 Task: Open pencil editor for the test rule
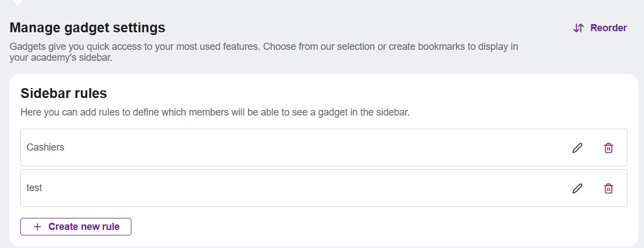coord(577,188)
